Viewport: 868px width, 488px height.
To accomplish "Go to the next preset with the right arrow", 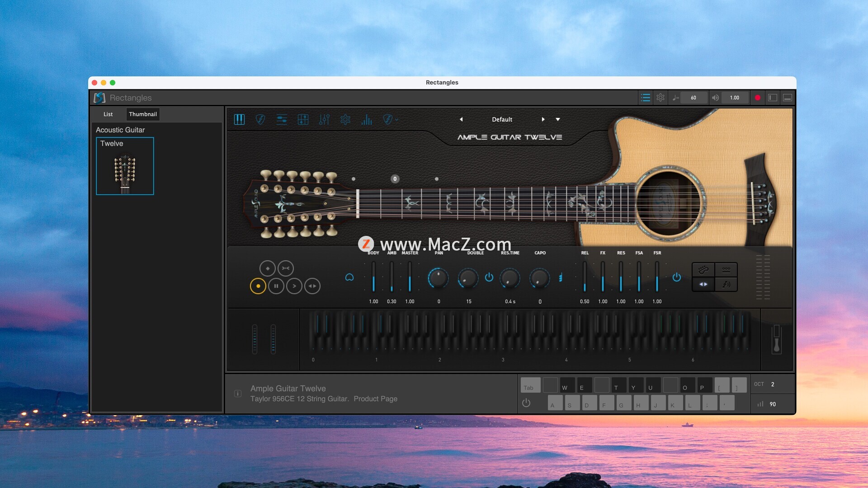I will tap(543, 119).
